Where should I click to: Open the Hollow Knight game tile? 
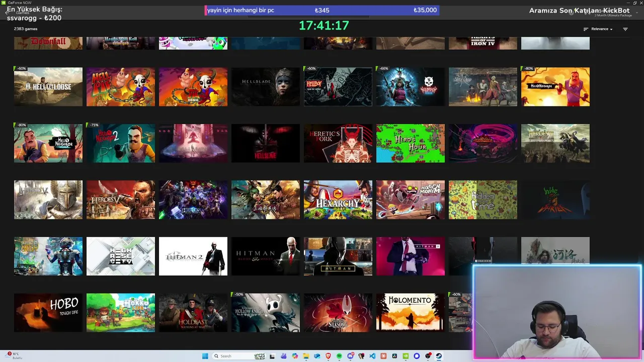click(266, 313)
